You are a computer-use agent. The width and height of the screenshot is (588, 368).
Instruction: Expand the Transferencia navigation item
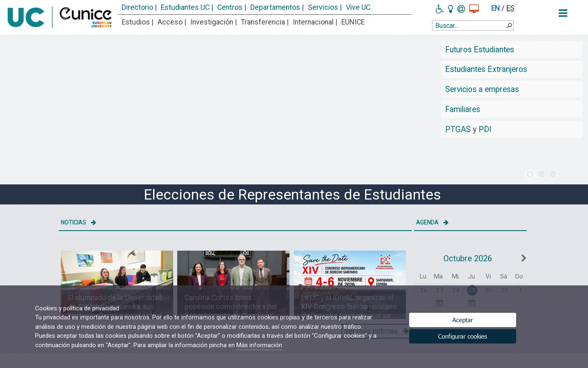tap(263, 22)
